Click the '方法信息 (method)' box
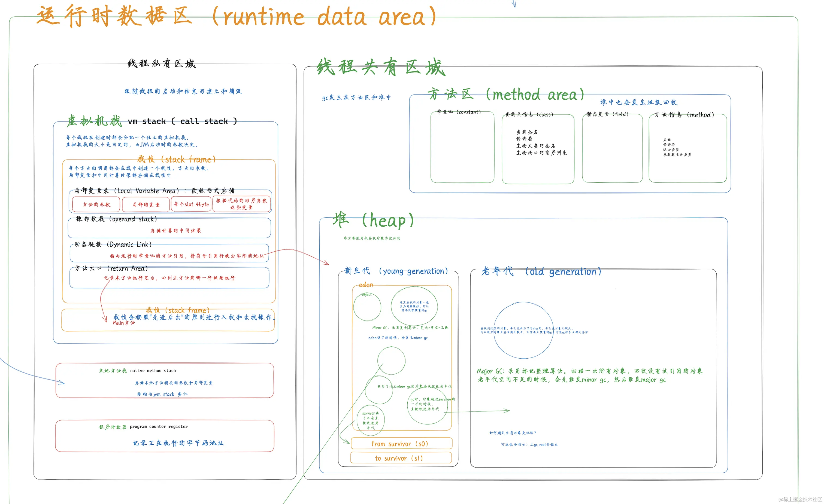824x504 pixels. (x=687, y=149)
